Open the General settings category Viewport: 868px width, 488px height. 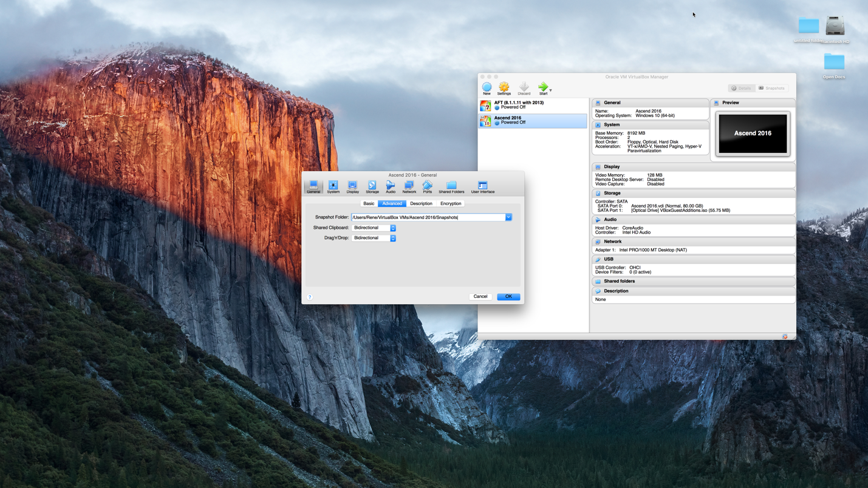(313, 186)
